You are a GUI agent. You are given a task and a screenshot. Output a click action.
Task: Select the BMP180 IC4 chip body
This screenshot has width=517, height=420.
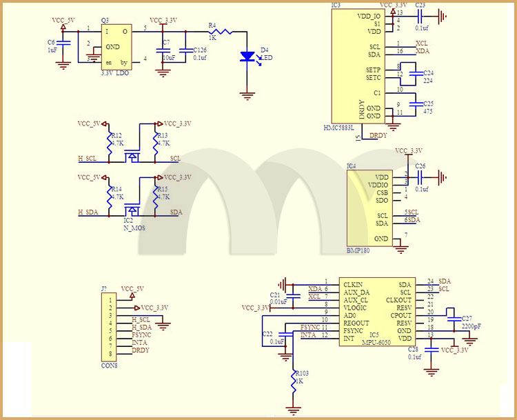(x=367, y=208)
